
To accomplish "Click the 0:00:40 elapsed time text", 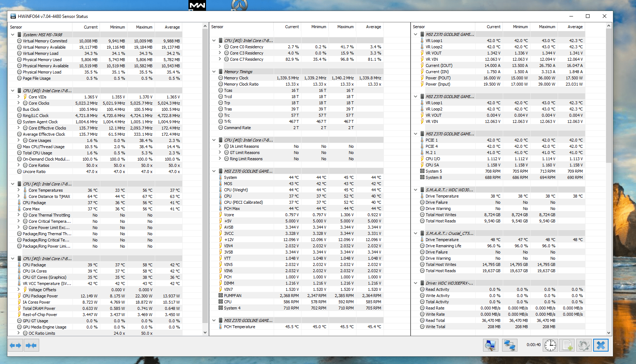I will click(534, 345).
